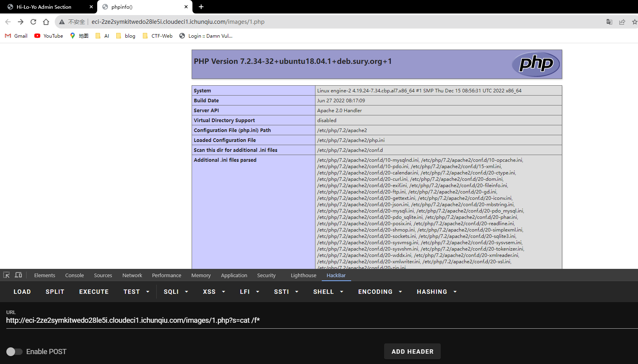638x364 pixels.
Task: Open the Network DevTools tab
Action: pyautogui.click(x=132, y=275)
